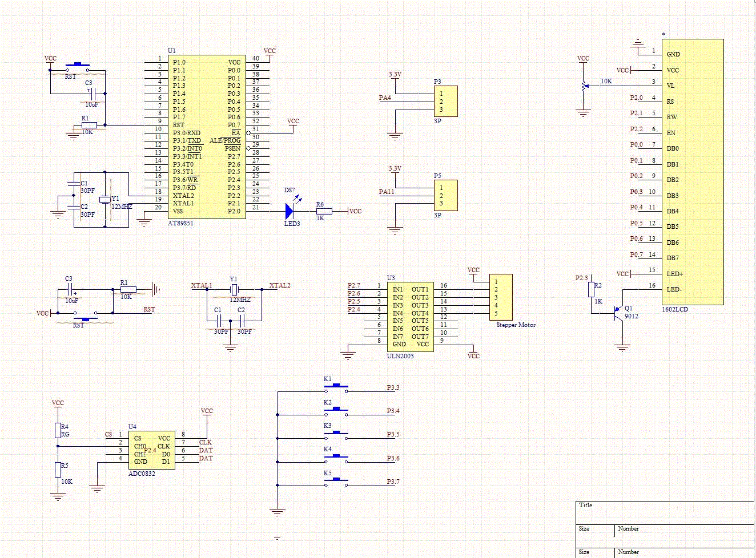Click the P3.4 net label on K2 line
Image resolution: width=756 pixels, height=558 pixels.
(393, 411)
